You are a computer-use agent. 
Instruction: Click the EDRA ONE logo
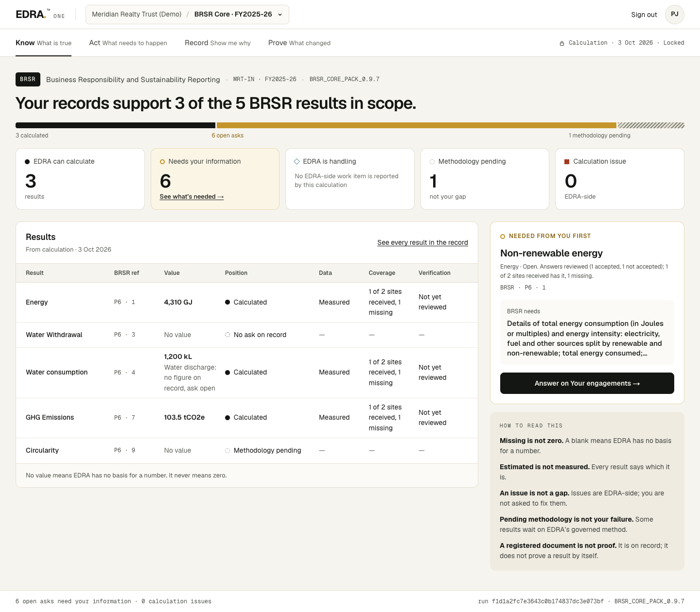tap(40, 15)
